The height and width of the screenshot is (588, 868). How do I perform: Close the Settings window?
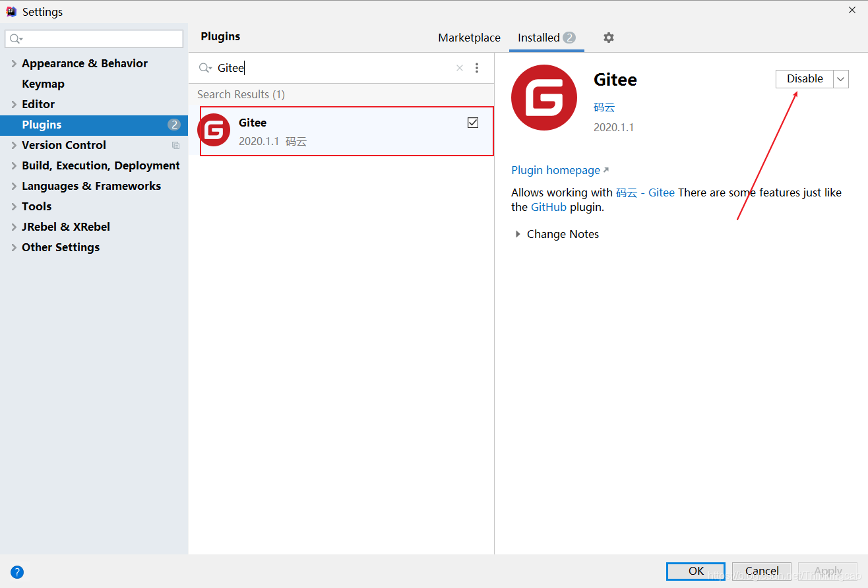click(852, 10)
